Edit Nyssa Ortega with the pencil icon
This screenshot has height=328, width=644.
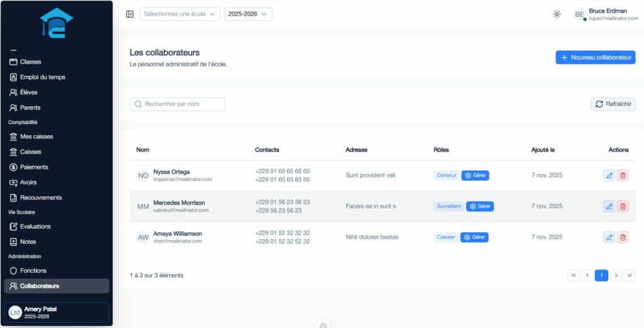(x=609, y=176)
